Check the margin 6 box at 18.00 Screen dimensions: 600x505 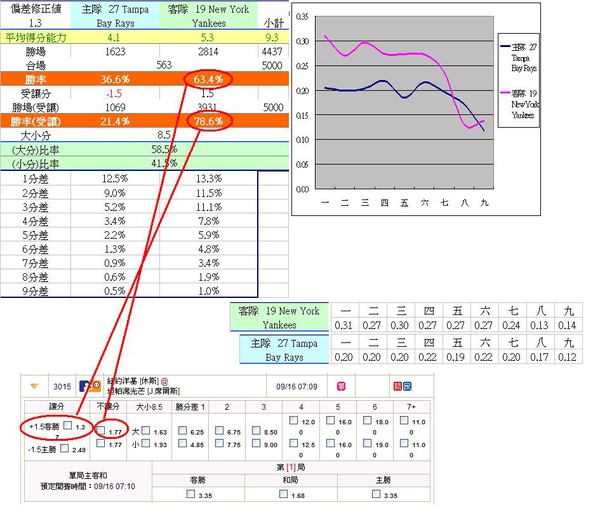tap(367, 420)
